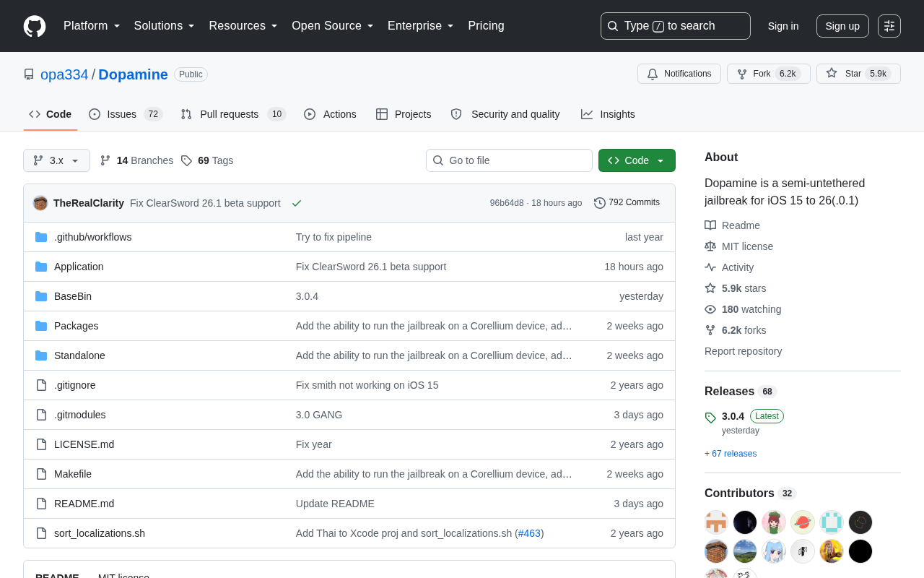Go to the Pricing page
The image size is (924, 578).
pyautogui.click(x=486, y=26)
